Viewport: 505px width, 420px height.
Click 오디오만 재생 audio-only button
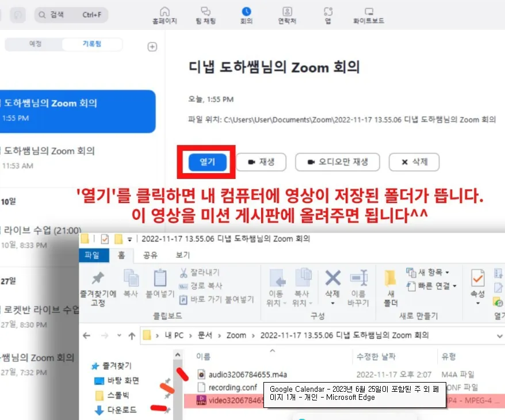338,162
